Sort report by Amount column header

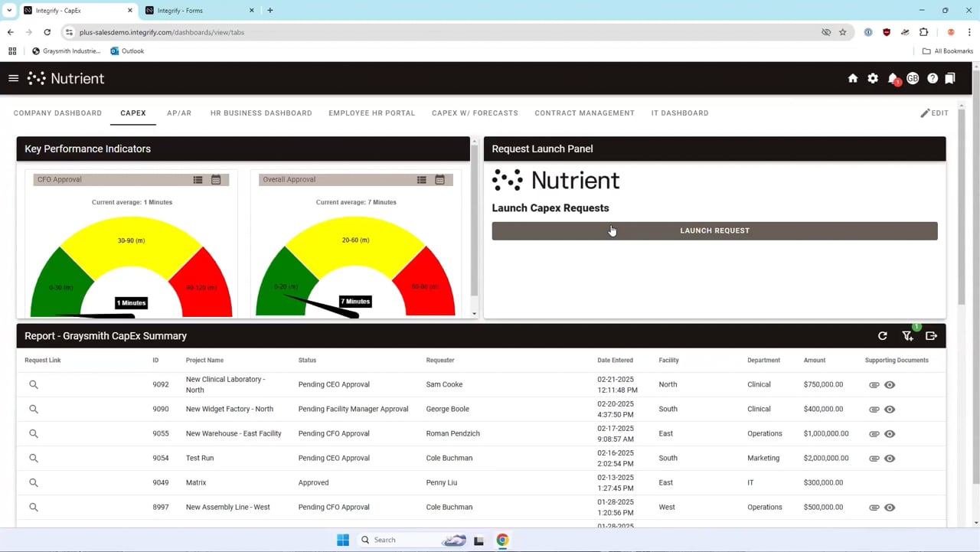[815, 360]
